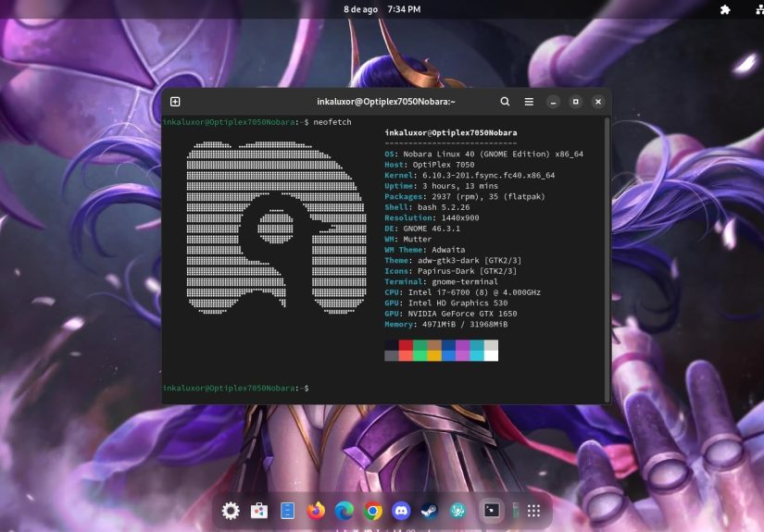The height and width of the screenshot is (532, 764).
Task: Click the 'CPU: Intel i7-6700' line
Action: (462, 292)
